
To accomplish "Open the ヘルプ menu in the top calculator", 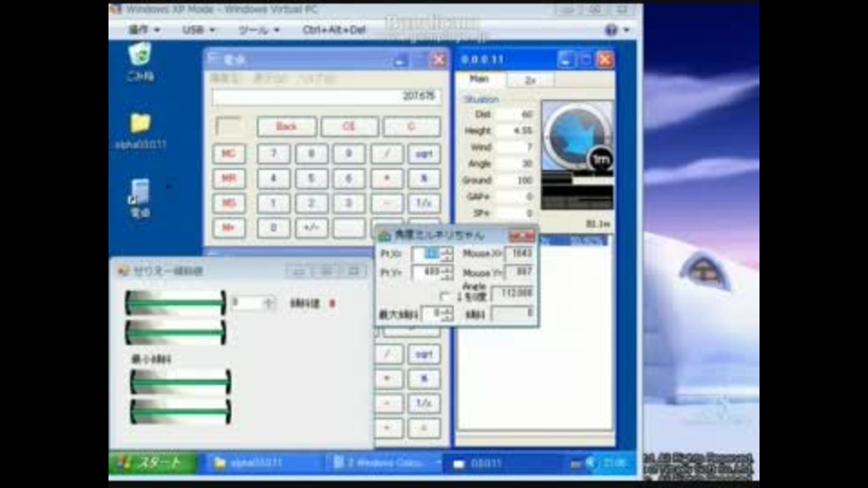I will coord(316,79).
